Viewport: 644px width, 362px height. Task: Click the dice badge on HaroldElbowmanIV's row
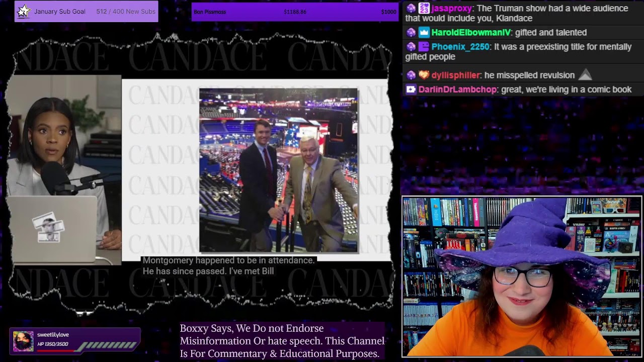(411, 33)
